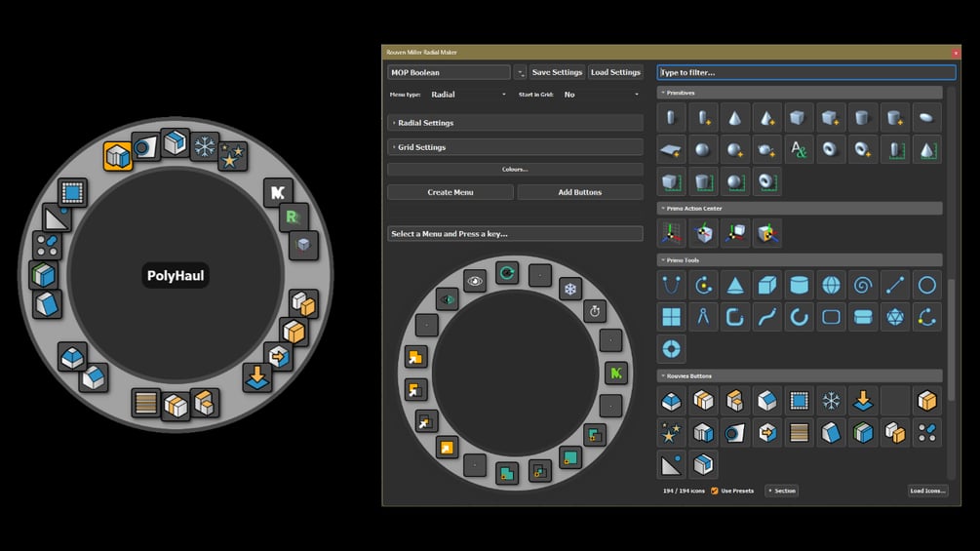Click the snowflake icon in Rouvens Buttons
This screenshot has height=551, width=980.
tap(831, 401)
